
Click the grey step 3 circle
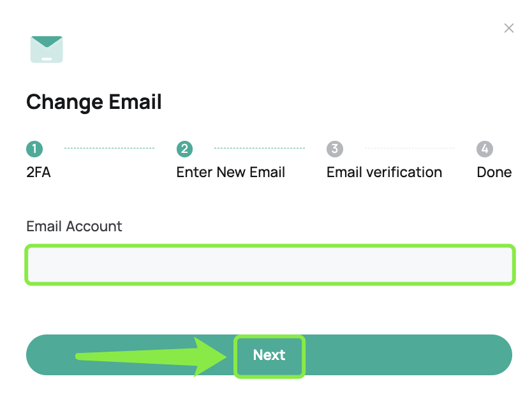pyautogui.click(x=335, y=149)
